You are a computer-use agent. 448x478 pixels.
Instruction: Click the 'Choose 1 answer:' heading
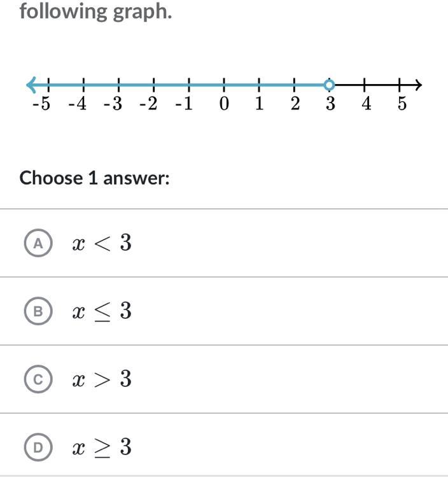[95, 178]
